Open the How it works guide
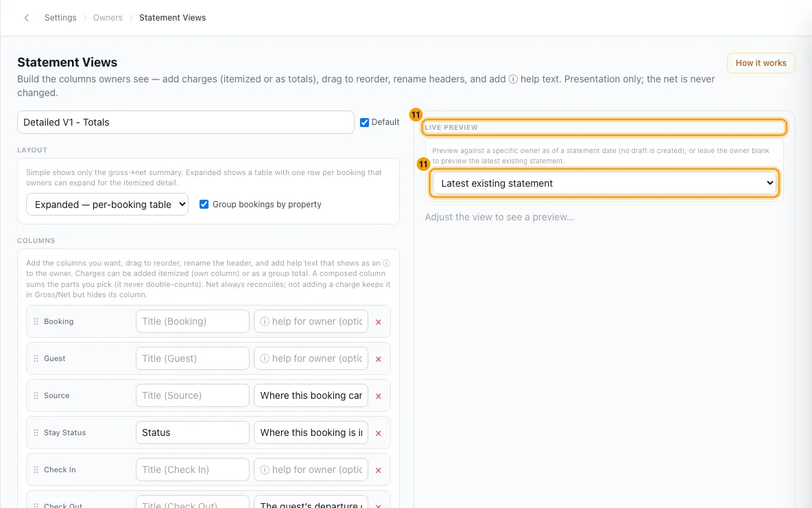Viewport: 812px width, 508px height. 761,62
